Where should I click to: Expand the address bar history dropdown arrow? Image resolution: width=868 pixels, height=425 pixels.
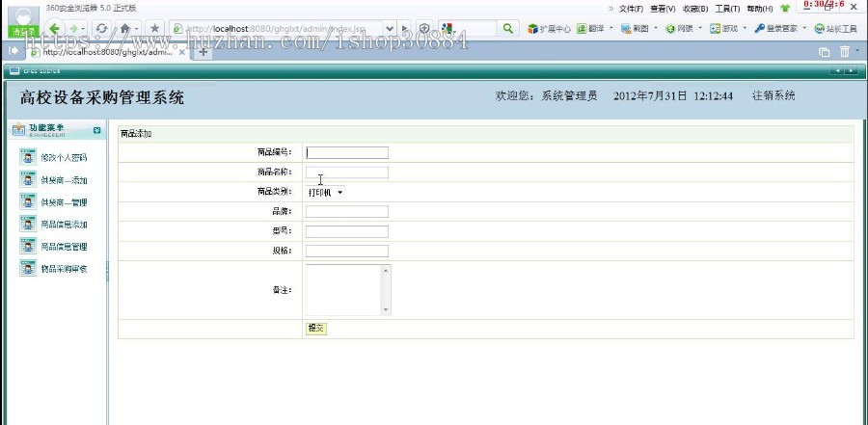coord(390,28)
